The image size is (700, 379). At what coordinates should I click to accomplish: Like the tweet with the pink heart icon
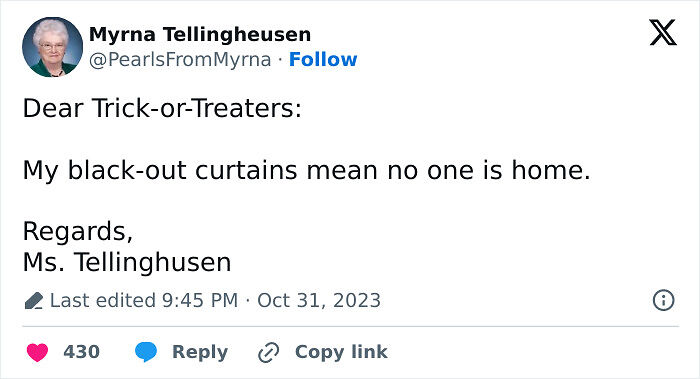tap(38, 352)
